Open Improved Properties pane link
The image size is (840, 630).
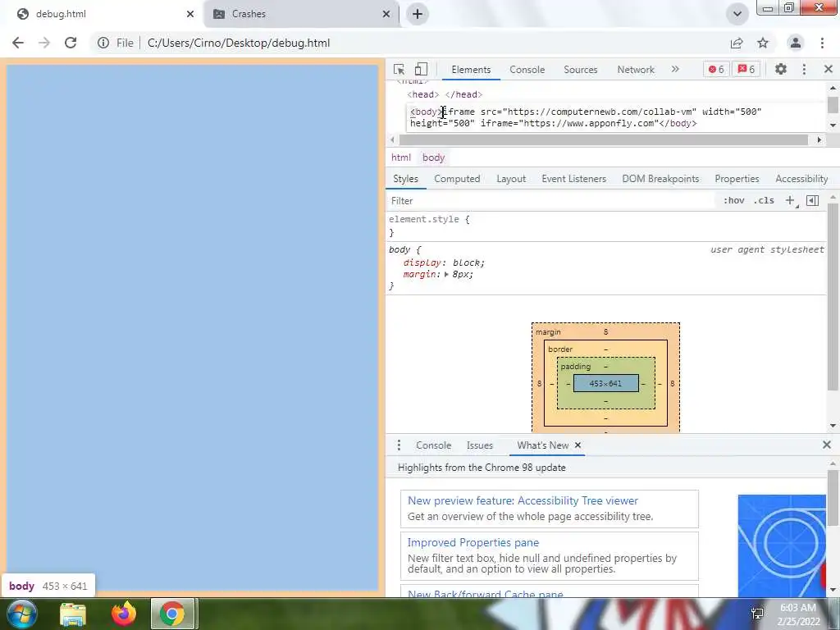point(473,543)
